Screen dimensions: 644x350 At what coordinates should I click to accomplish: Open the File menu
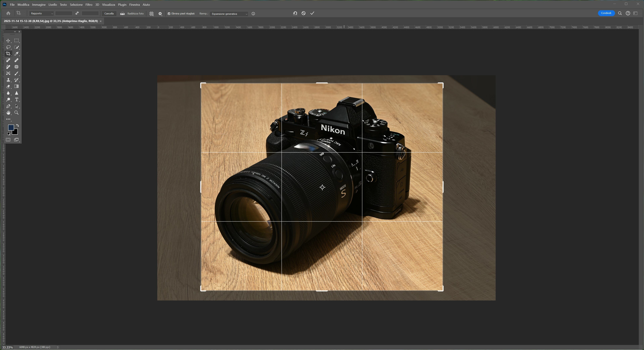[x=12, y=5]
